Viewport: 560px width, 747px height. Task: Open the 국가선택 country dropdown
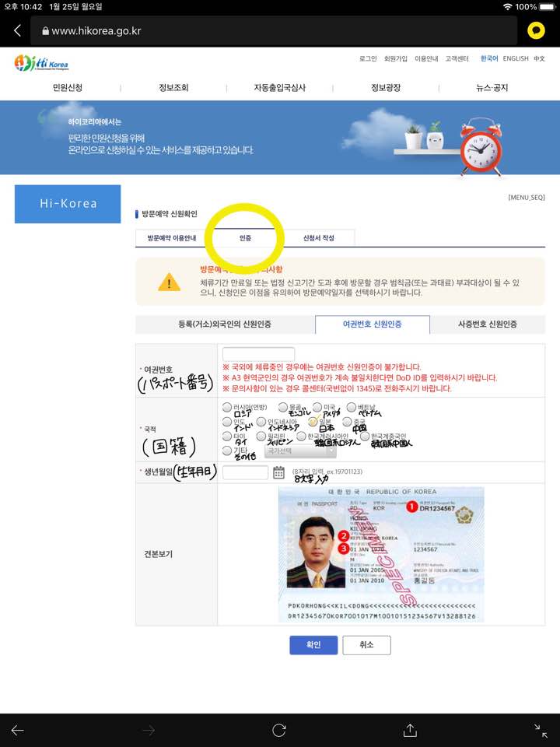pyautogui.click(x=300, y=451)
